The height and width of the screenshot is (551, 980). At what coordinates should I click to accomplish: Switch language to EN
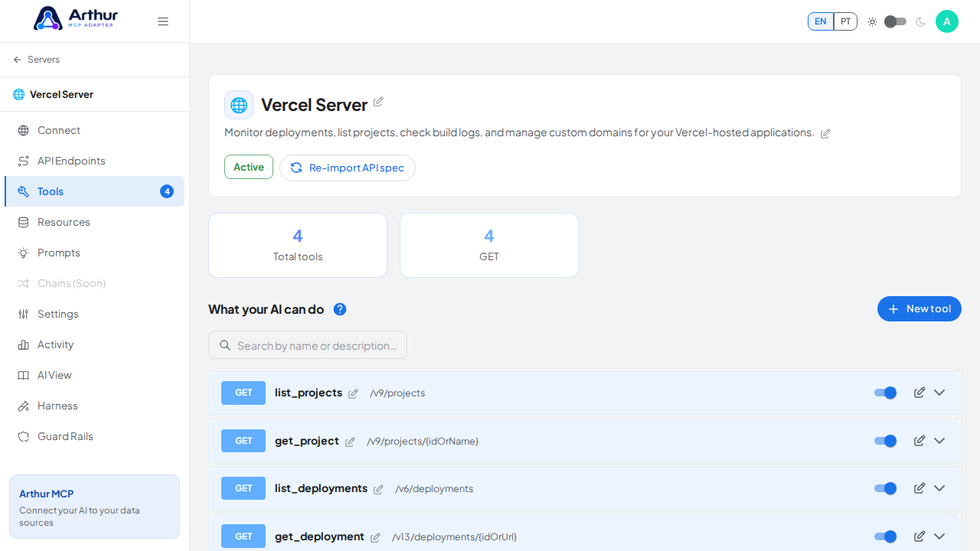click(x=821, y=21)
